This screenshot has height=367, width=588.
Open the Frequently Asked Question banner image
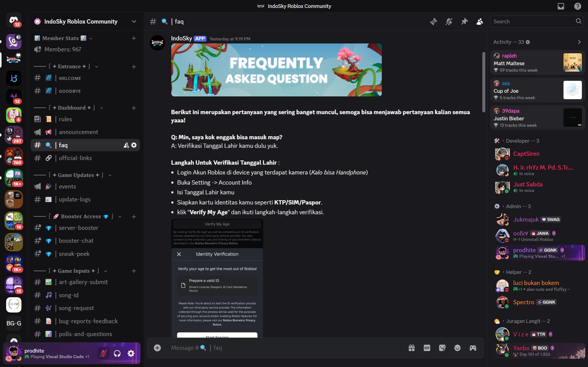pos(276,70)
